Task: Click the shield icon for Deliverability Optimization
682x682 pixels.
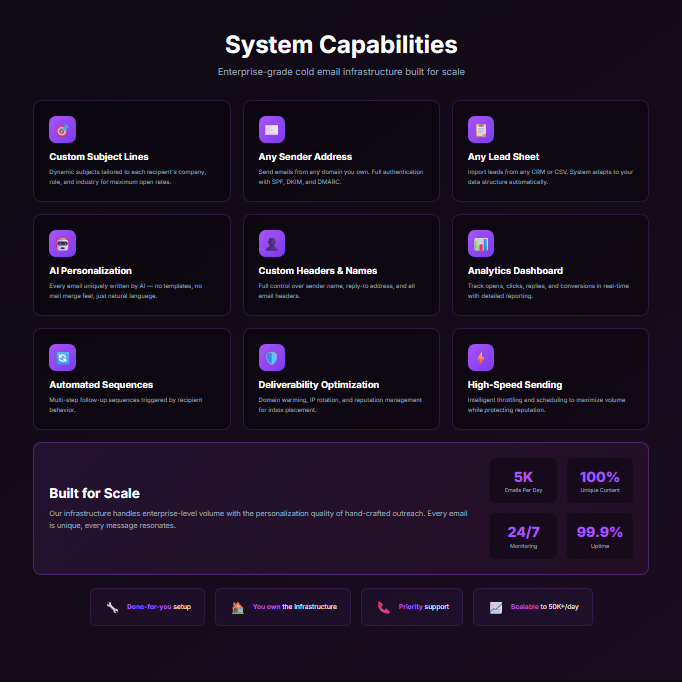Action: click(x=272, y=357)
